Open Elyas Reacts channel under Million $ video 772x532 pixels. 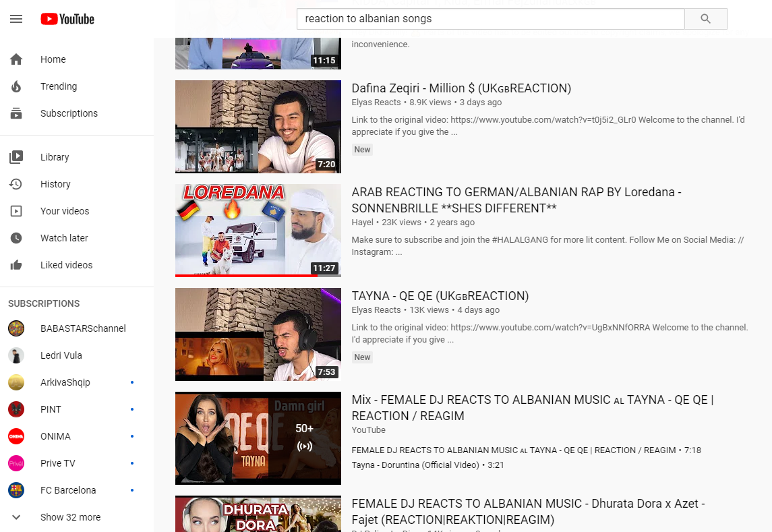376,102
